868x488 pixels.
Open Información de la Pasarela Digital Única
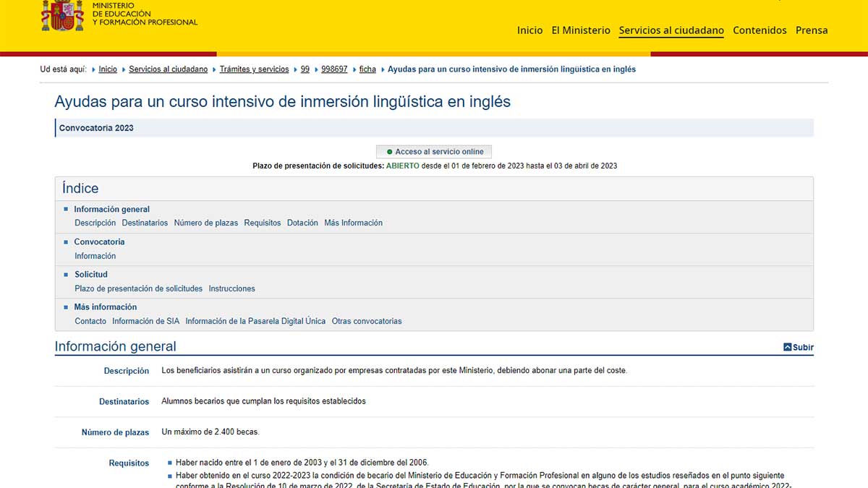point(255,321)
